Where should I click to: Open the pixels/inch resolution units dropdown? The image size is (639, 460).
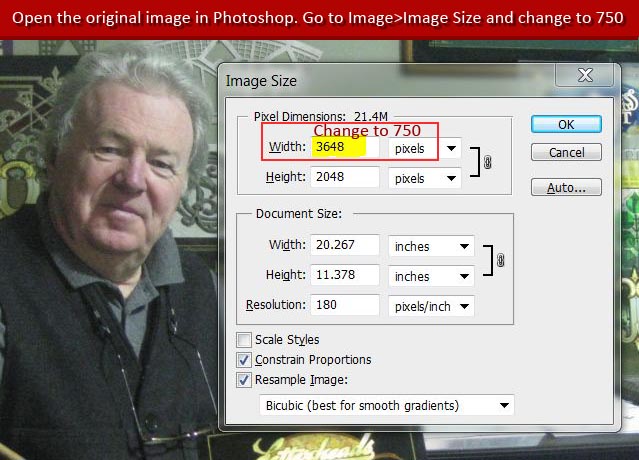431,306
